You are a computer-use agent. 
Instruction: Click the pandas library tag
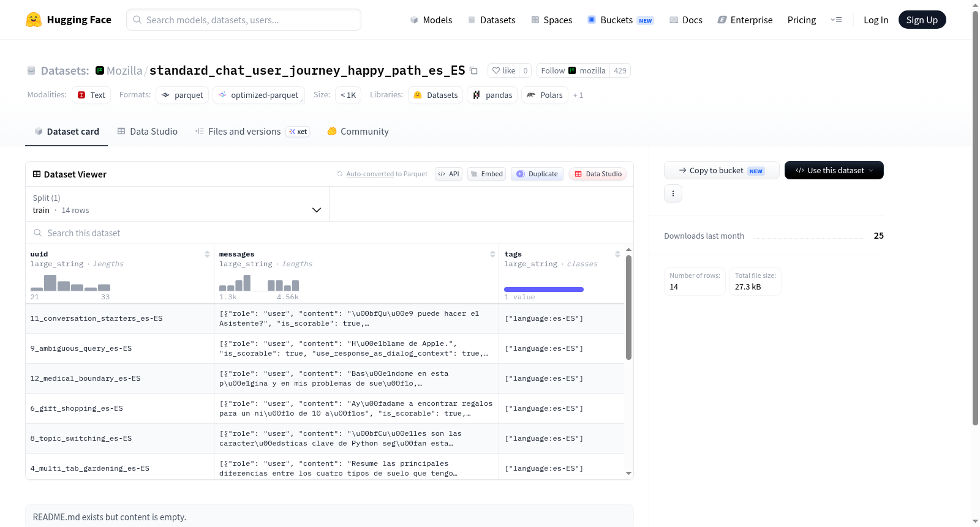pos(492,95)
